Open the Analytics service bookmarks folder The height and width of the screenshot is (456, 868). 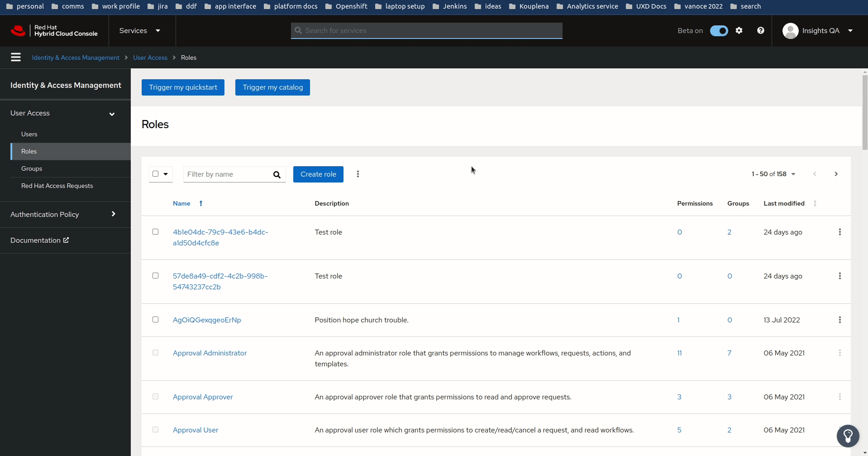click(587, 6)
